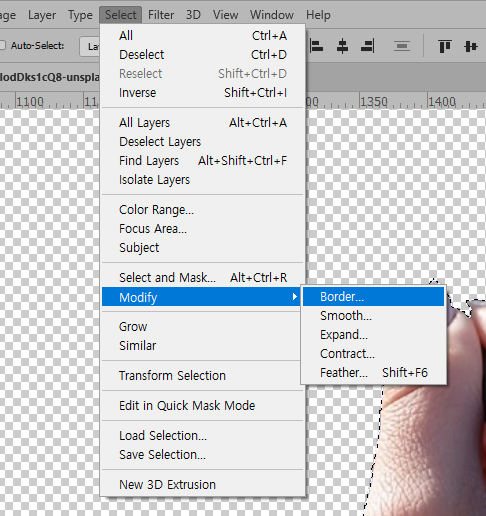Open the Filter menu
The image size is (486, 516).
click(x=161, y=15)
